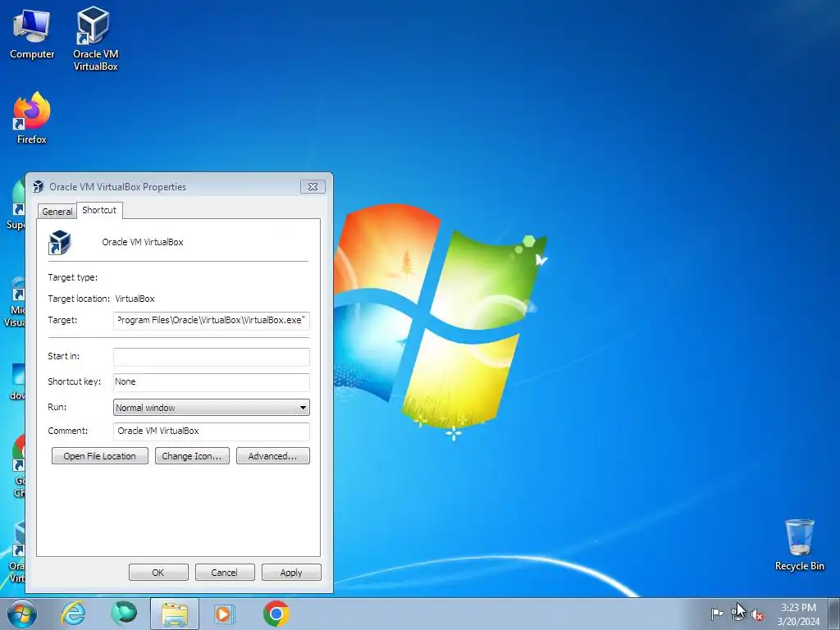Focus the Start in field
The height and width of the screenshot is (630, 840).
pos(212,357)
